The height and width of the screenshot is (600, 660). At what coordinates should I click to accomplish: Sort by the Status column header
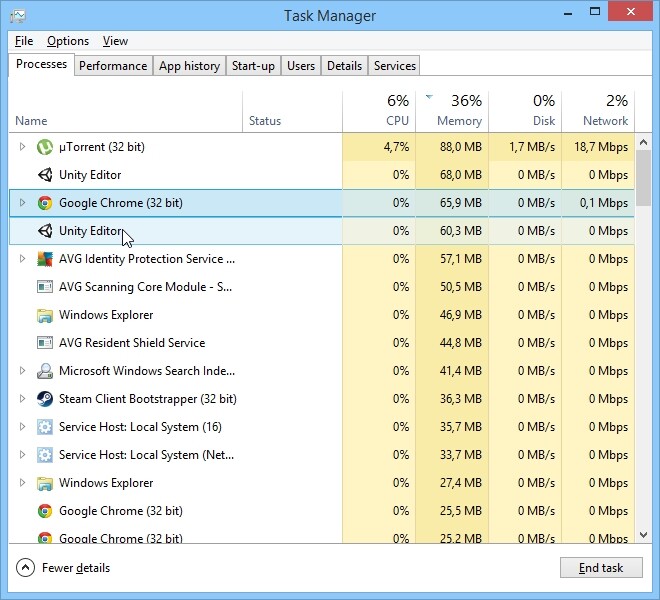click(293, 112)
